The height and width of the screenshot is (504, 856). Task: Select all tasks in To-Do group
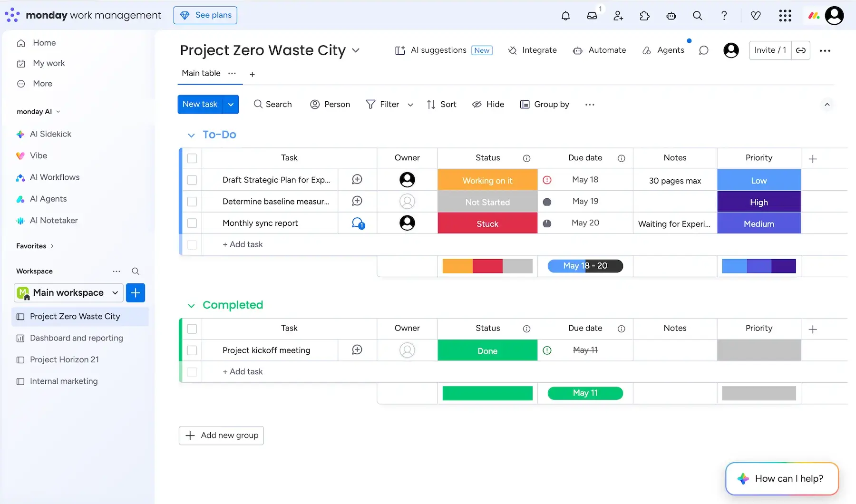pos(192,158)
